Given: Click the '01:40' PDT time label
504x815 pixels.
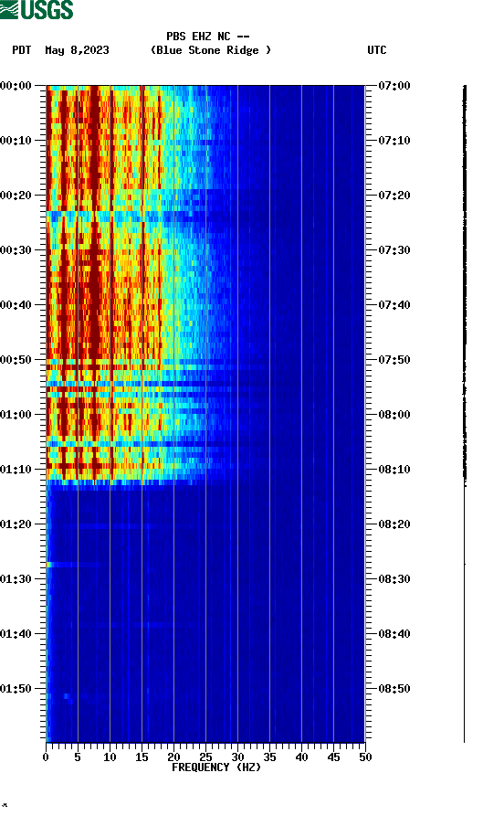Looking at the screenshot, I should coord(16,633).
